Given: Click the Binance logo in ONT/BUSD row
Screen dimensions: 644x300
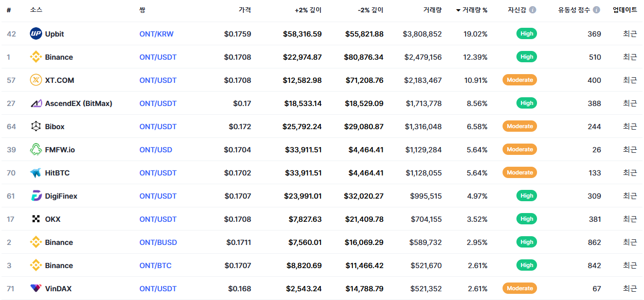Looking at the screenshot, I should tap(36, 242).
